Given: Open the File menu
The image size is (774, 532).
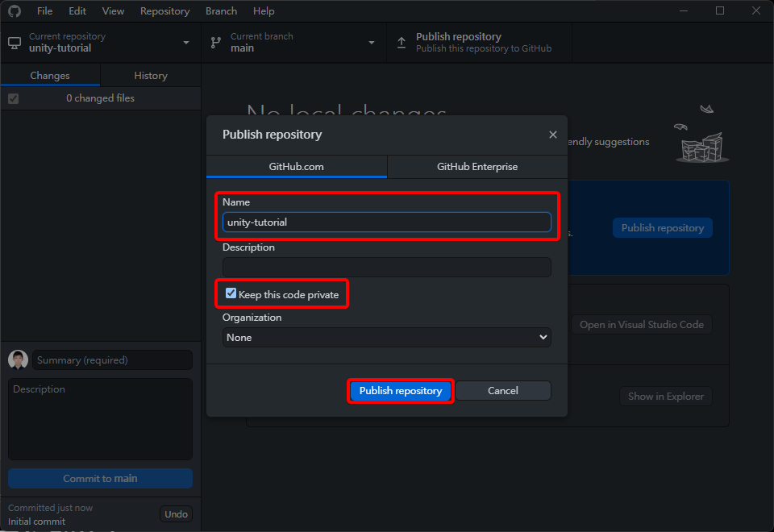Looking at the screenshot, I should (44, 10).
